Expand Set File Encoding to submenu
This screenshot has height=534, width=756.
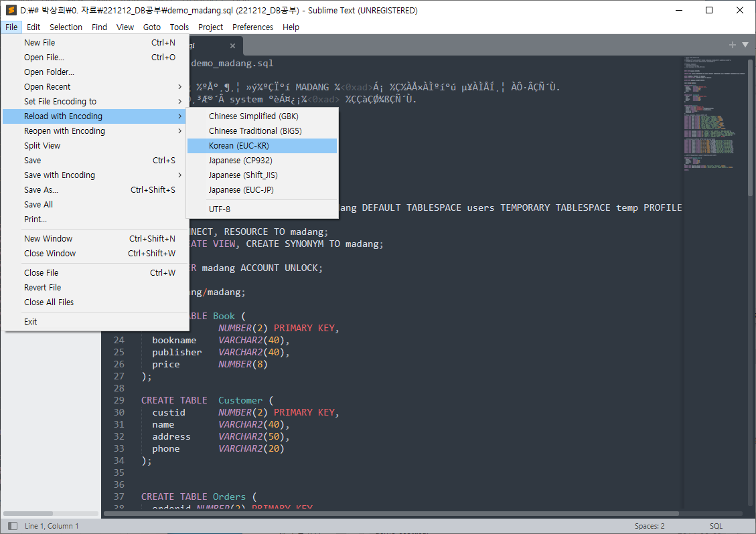pyautogui.click(x=94, y=101)
